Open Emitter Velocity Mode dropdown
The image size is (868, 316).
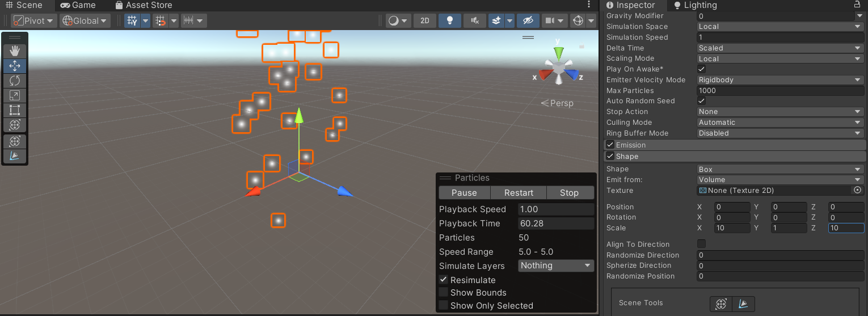click(x=779, y=80)
